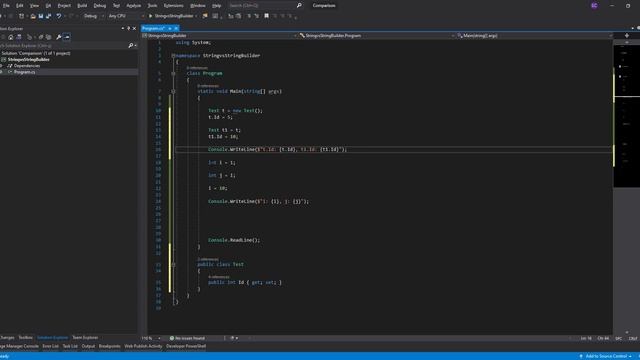Expand the Dependencies node
The image size is (640, 360).
[2, 66]
